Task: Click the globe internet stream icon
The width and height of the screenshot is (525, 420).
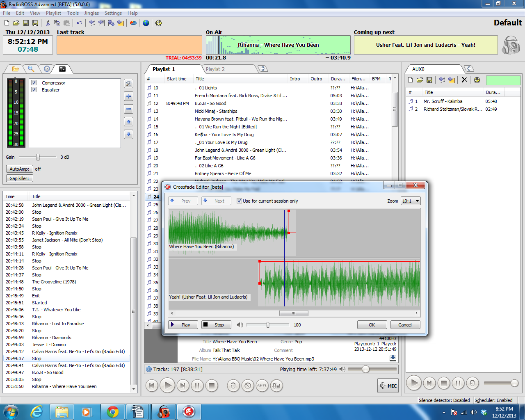Action: pos(146,23)
